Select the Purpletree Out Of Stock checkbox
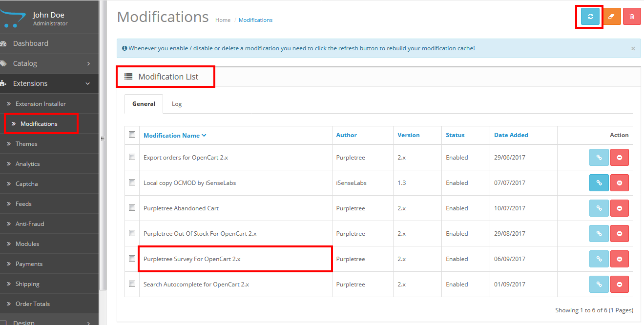This screenshot has height=325, width=644. (x=132, y=233)
